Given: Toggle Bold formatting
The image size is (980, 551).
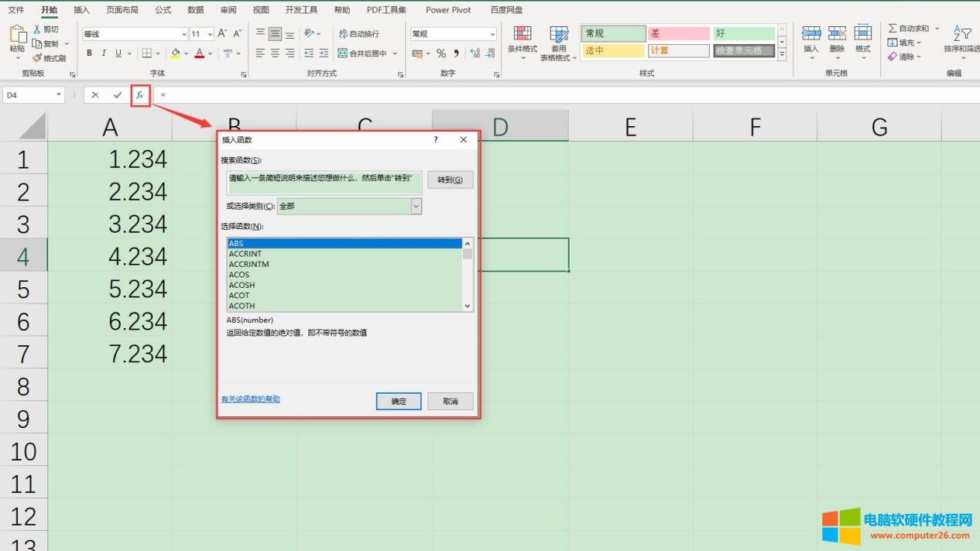Looking at the screenshot, I should coord(90,53).
